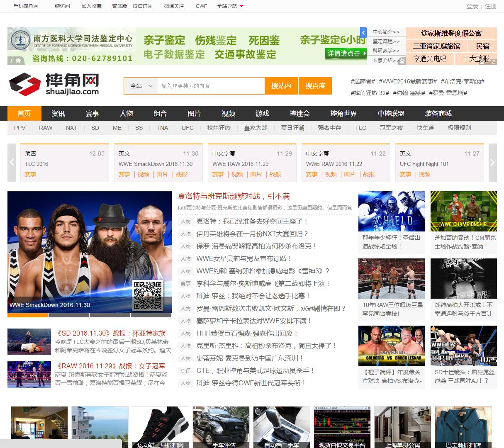Open 战报 link under WWE RAW 2016.11.29
This screenshot has width=504, height=448.
[x=275, y=174]
